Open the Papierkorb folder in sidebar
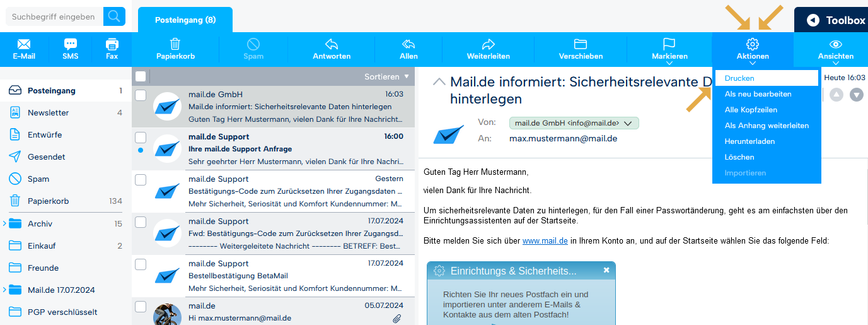 tap(66, 201)
